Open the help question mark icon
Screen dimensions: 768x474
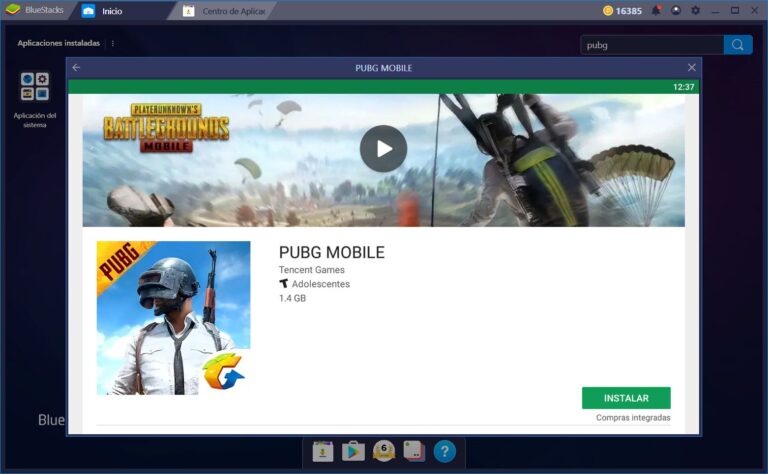coord(445,451)
